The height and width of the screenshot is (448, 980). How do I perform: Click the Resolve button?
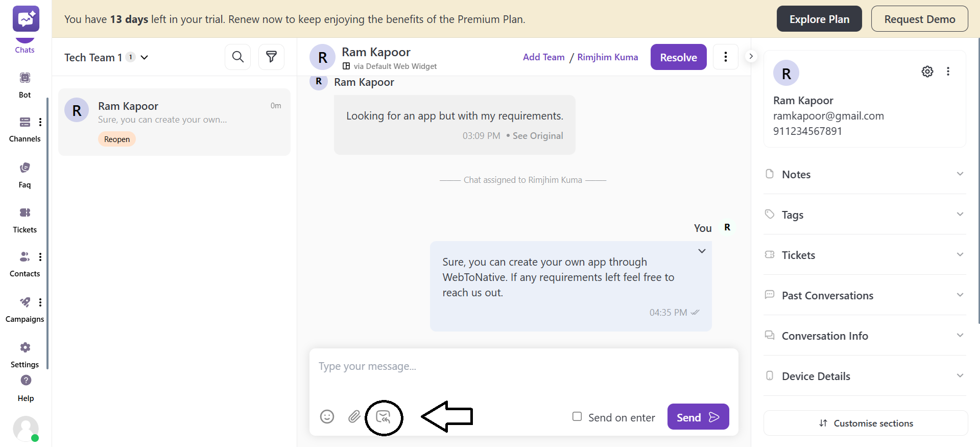pyautogui.click(x=678, y=57)
